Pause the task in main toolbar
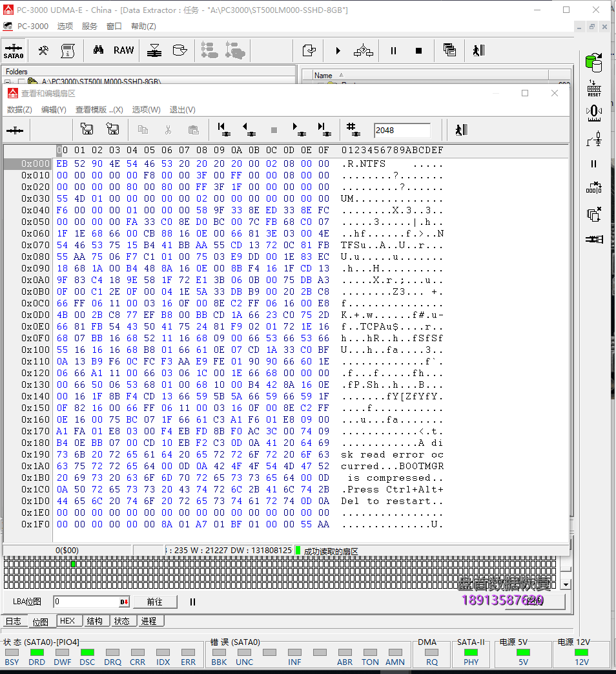This screenshot has width=616, height=674. [393, 50]
